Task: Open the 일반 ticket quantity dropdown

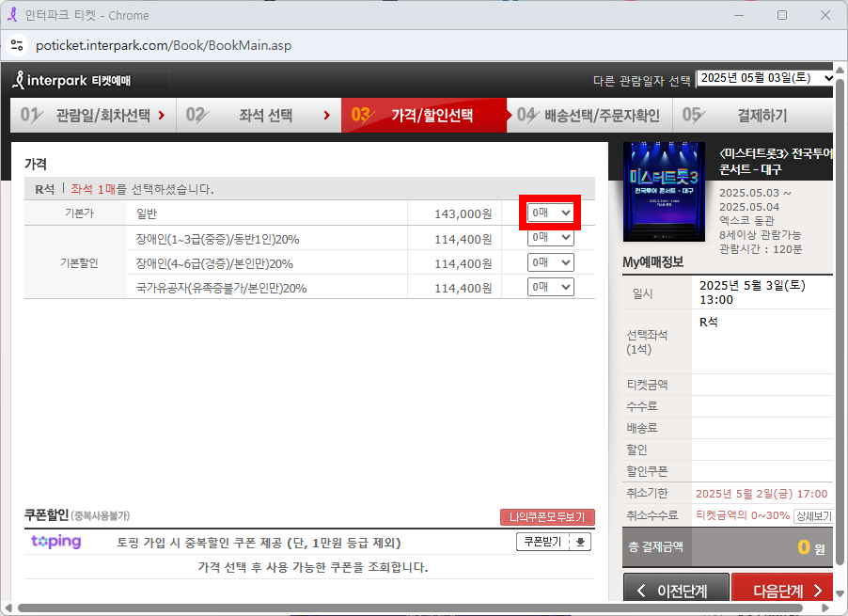Action: pos(550,213)
